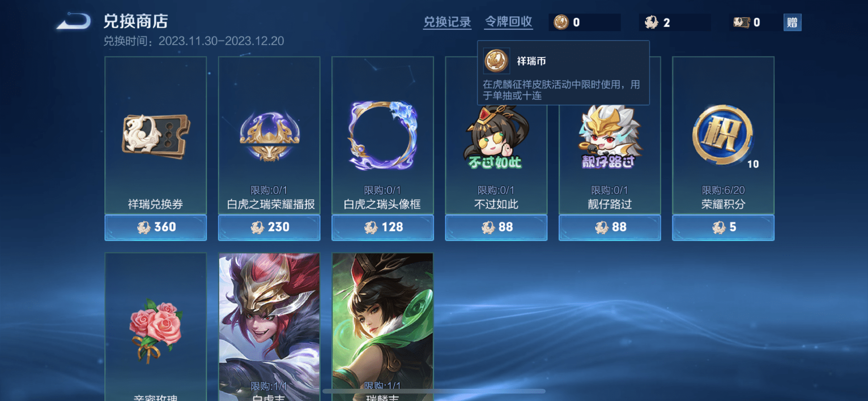Viewport: 868px width, 401px height.
Task: Buy the 靓仔路过 emote for 88
Action: (609, 227)
